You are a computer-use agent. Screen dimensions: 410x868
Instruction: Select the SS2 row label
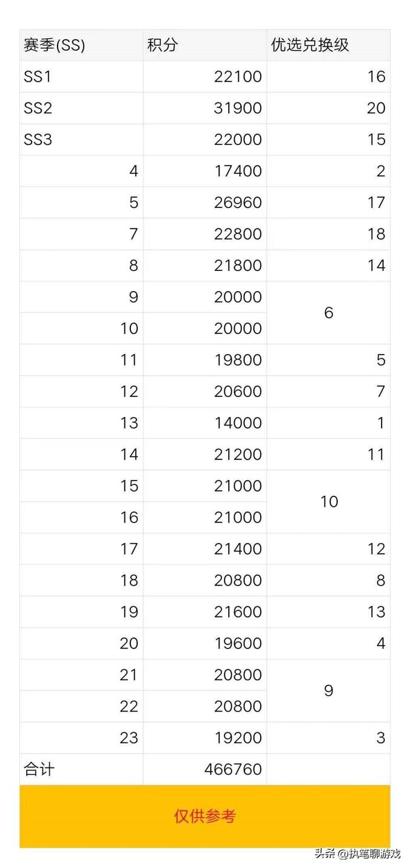pos(38,108)
